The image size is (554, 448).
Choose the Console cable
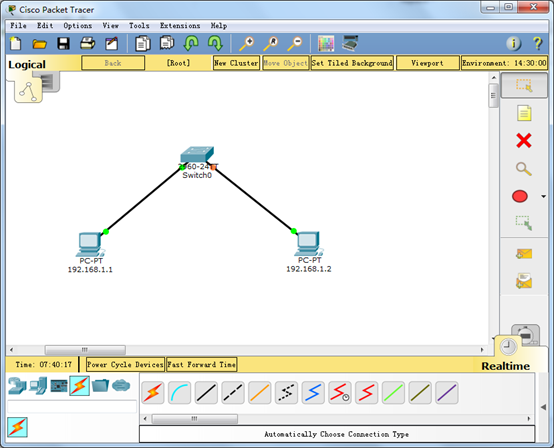click(x=179, y=393)
